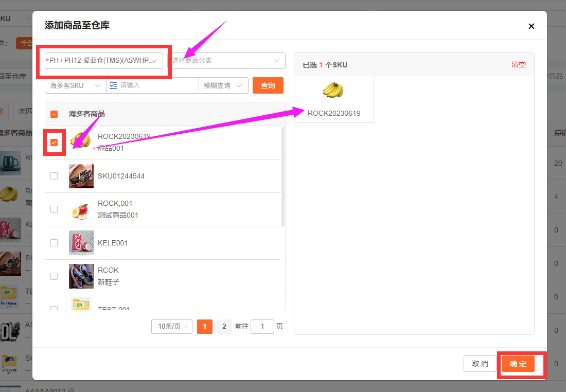
Task: Open the 10条/页 page size dropdown
Action: pos(171,327)
